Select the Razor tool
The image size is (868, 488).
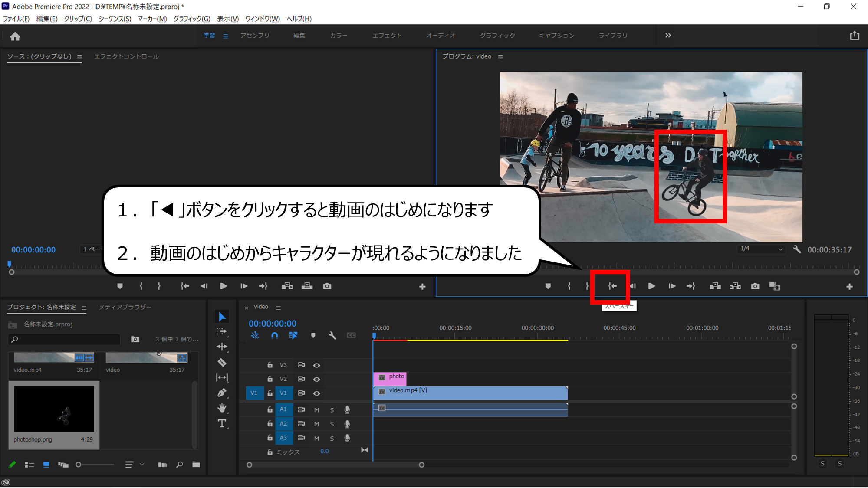(222, 363)
